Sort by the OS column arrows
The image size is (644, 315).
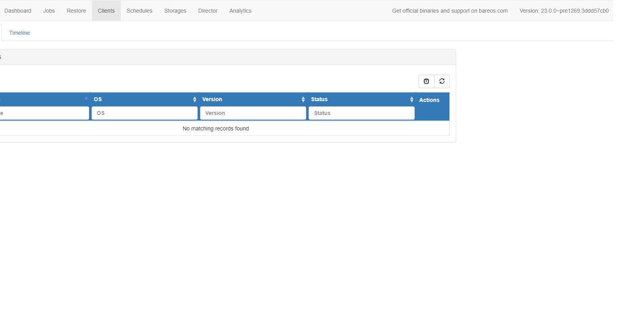[x=195, y=100]
